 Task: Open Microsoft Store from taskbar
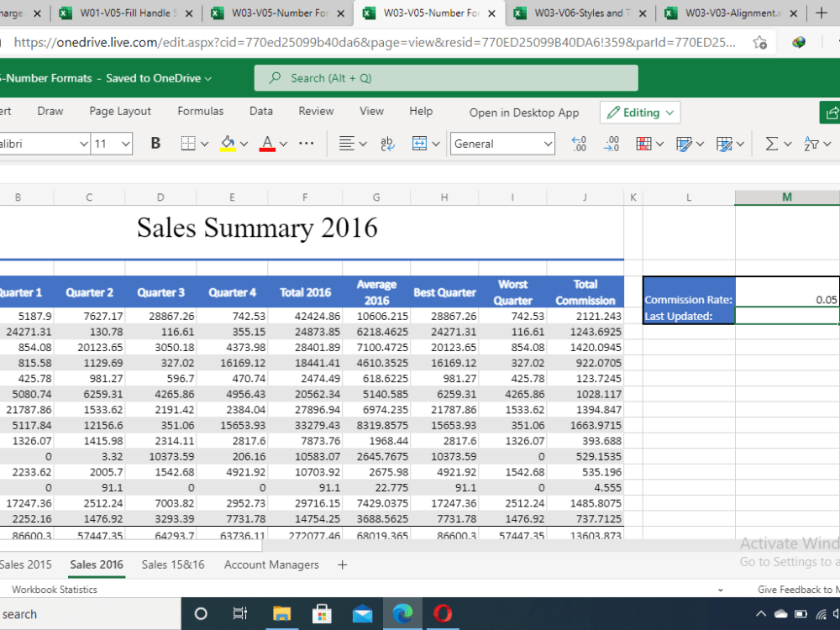click(x=322, y=613)
